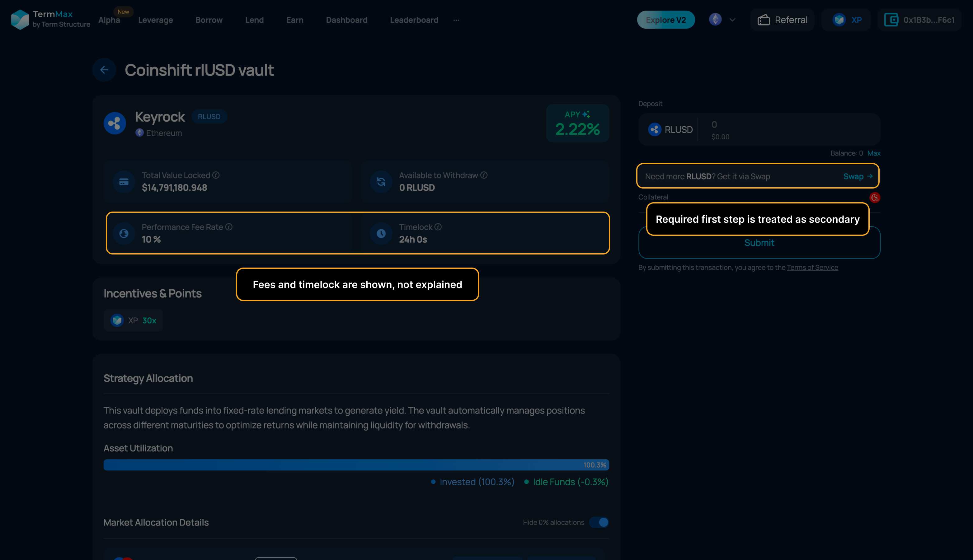Switch to the Earn section

coord(295,20)
